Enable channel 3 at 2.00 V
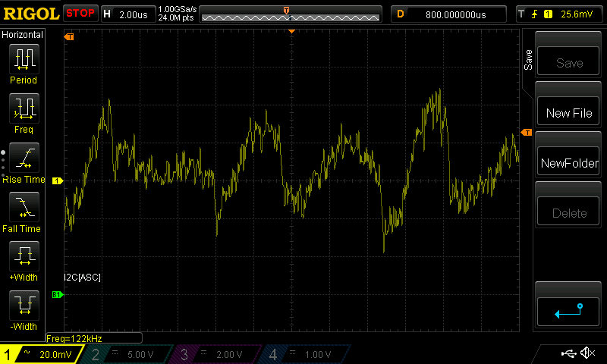The image size is (607, 364). [x=218, y=354]
